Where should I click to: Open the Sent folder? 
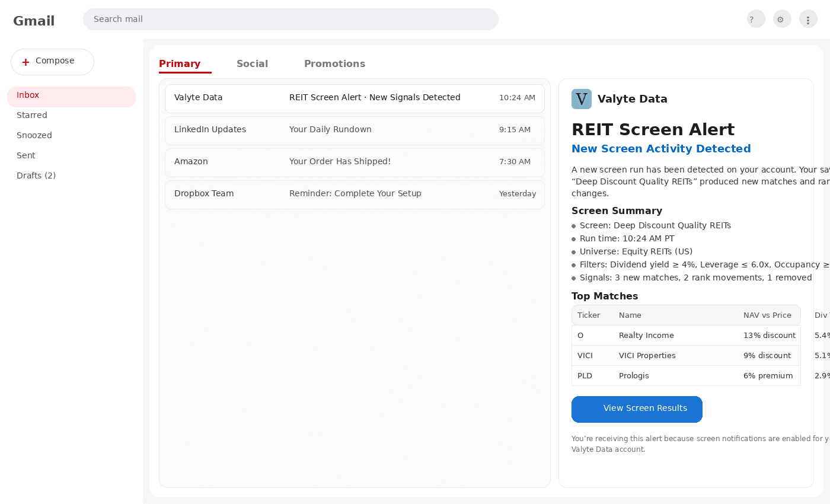26,155
